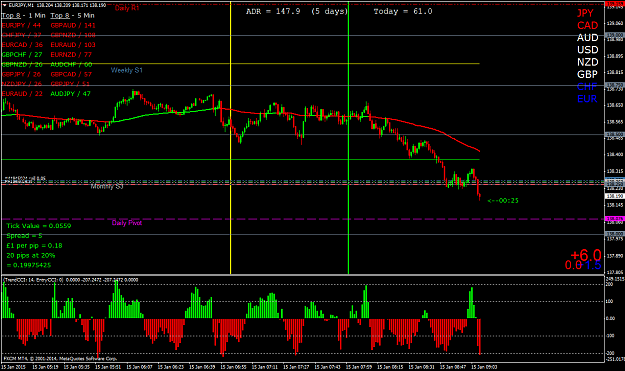
Task: Click the 'Today = 61.0' readout
Action: [403, 11]
